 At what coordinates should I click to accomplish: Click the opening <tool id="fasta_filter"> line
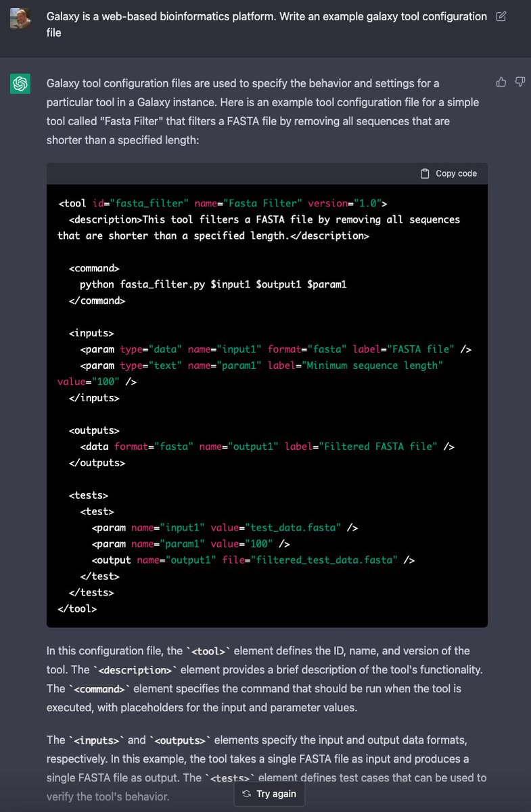tap(223, 204)
